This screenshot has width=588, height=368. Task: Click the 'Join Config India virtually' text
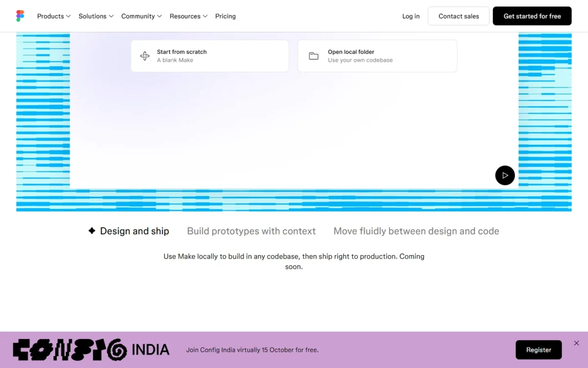coord(252,350)
